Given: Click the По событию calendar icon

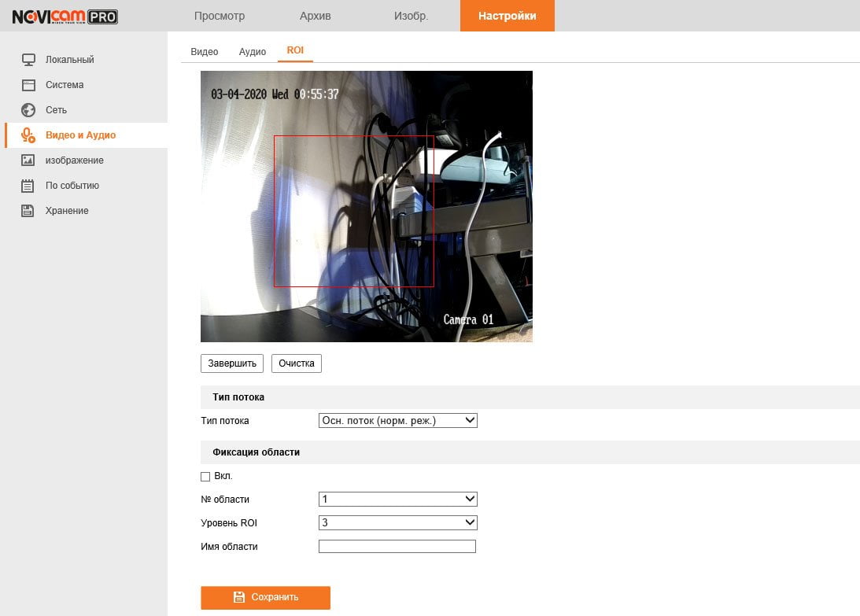Looking at the screenshot, I should pyautogui.click(x=28, y=186).
